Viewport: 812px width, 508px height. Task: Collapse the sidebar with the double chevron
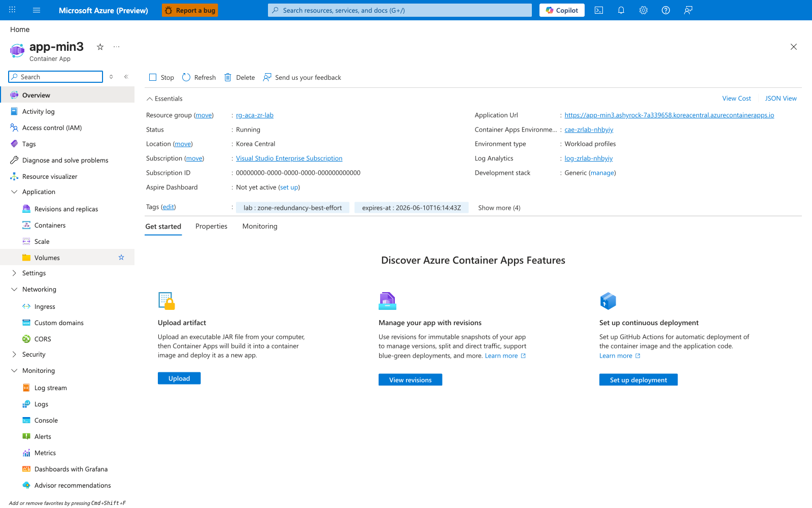126,77
